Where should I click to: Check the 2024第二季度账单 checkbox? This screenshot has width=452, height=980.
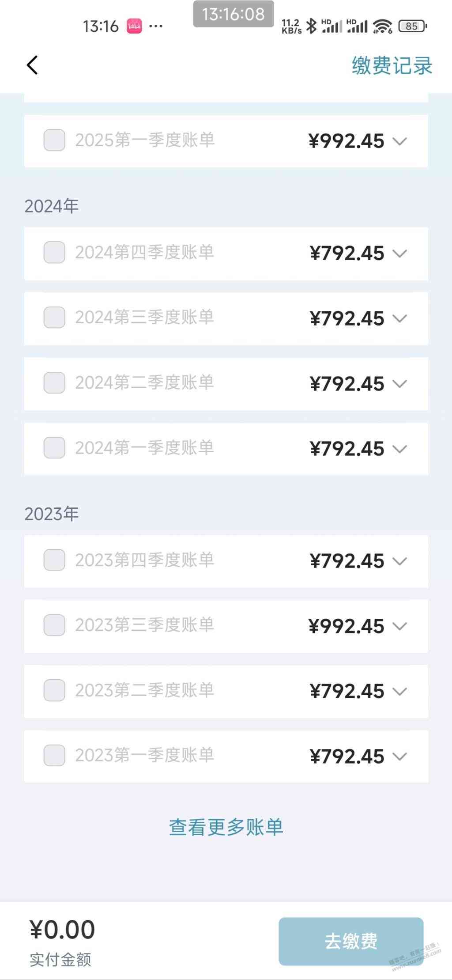(x=54, y=382)
